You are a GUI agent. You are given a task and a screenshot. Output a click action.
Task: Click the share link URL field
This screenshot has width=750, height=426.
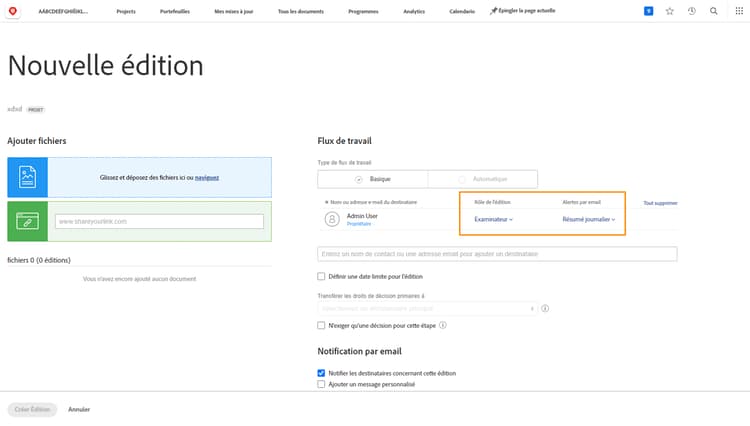(158, 221)
